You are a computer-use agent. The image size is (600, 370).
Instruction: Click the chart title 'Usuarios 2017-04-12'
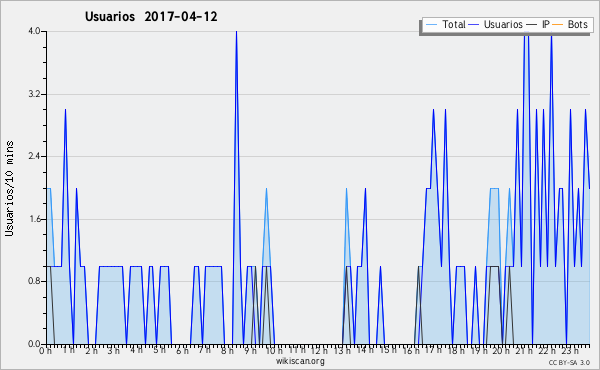[151, 16]
